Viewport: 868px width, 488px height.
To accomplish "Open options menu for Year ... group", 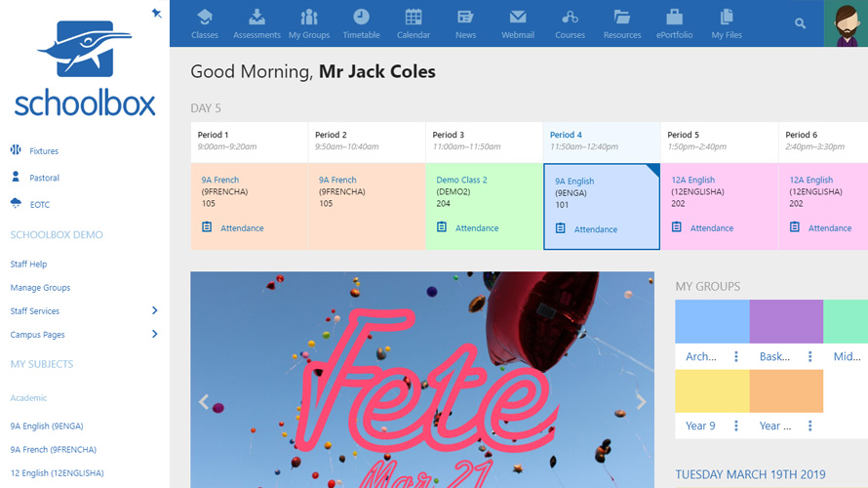I will click(x=809, y=426).
